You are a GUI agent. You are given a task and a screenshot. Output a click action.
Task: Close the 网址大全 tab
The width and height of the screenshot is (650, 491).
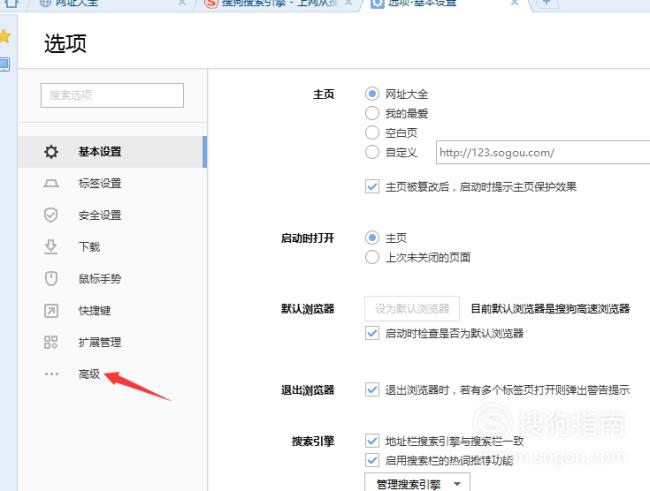182,3
